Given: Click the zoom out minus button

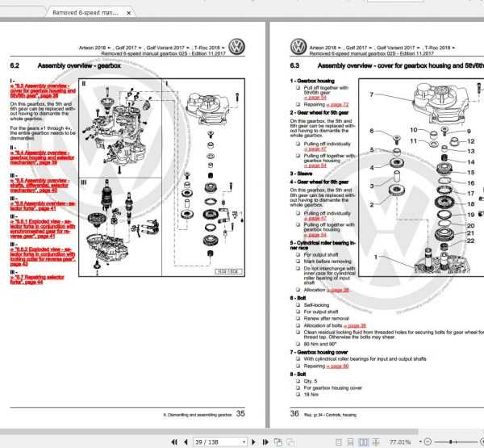Looking at the screenshot, I should pos(428,442).
